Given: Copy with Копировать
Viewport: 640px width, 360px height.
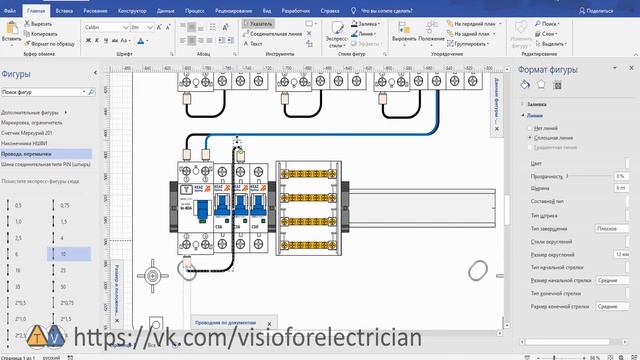Looking at the screenshot, I should point(41,34).
